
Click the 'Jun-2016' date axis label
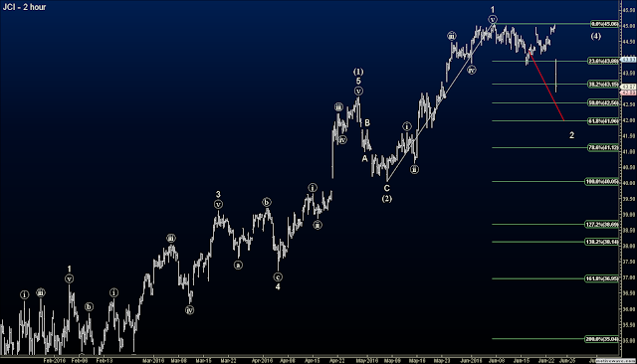[471, 360]
